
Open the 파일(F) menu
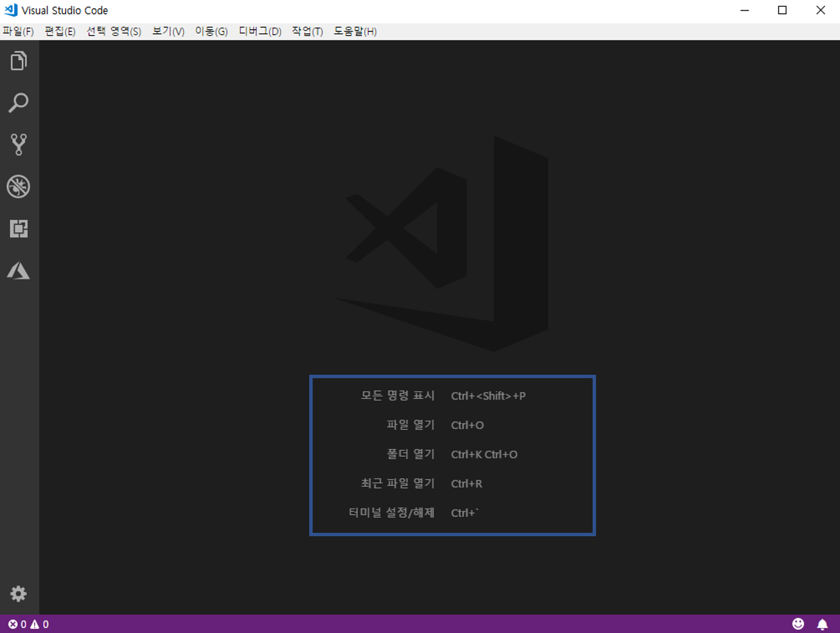pyautogui.click(x=18, y=32)
